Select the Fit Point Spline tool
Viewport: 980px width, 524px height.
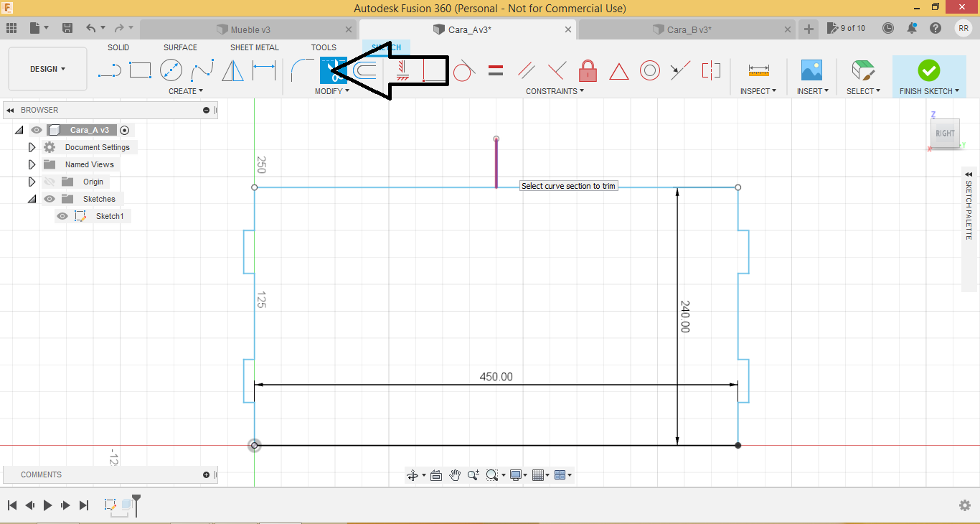(x=202, y=70)
